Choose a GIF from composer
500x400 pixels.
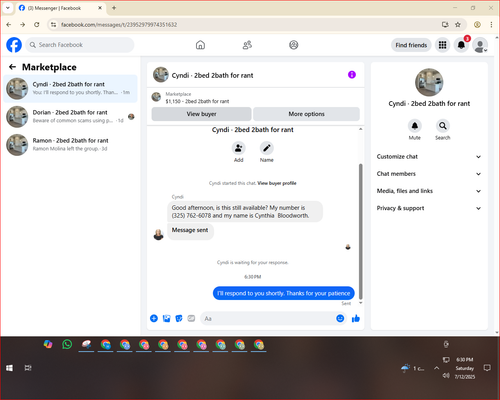tap(191, 318)
